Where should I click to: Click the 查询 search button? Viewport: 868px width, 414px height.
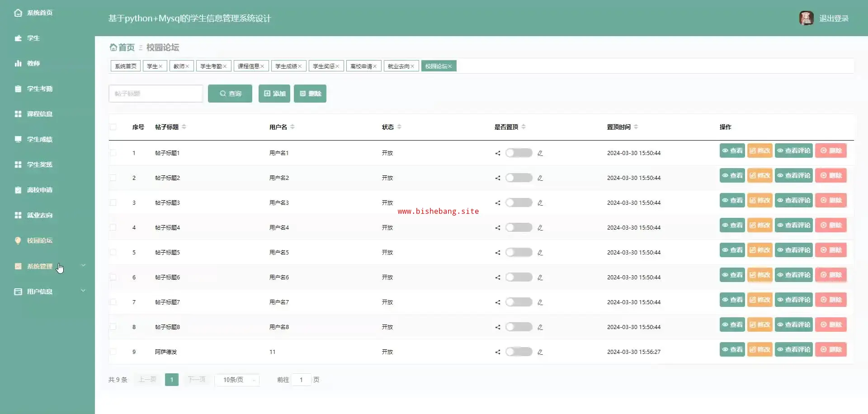(230, 94)
